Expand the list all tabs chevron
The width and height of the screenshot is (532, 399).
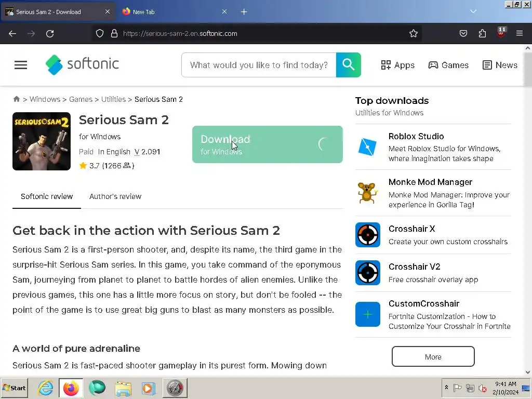pyautogui.click(x=473, y=11)
